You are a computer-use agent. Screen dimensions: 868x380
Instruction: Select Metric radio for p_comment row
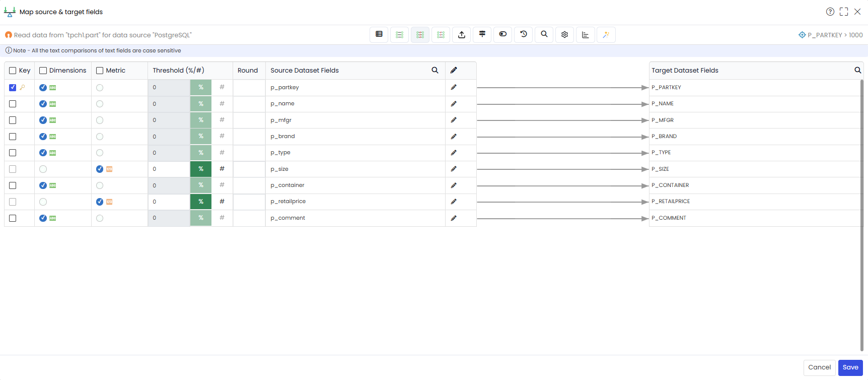tap(100, 218)
